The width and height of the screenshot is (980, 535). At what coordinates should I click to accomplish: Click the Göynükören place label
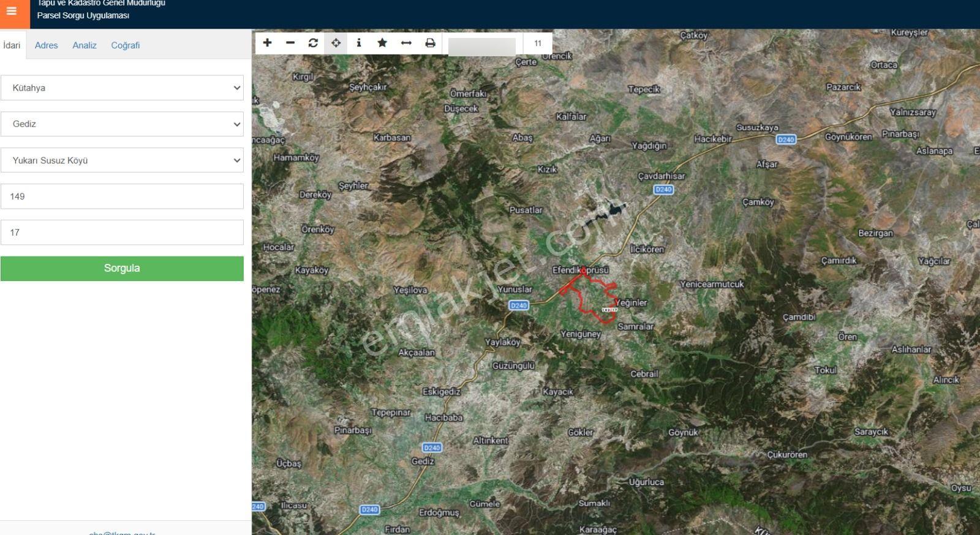[848, 137]
